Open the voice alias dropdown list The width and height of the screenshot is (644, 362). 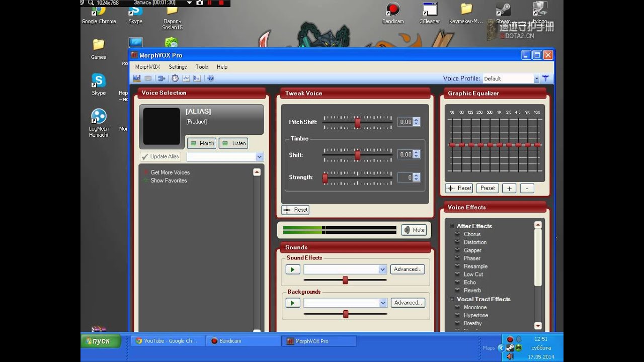(x=260, y=157)
